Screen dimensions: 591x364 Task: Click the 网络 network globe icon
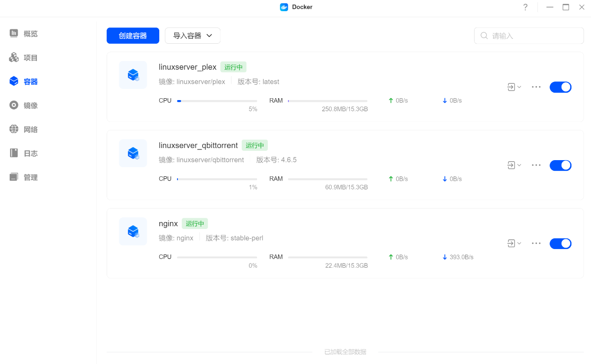tap(14, 129)
